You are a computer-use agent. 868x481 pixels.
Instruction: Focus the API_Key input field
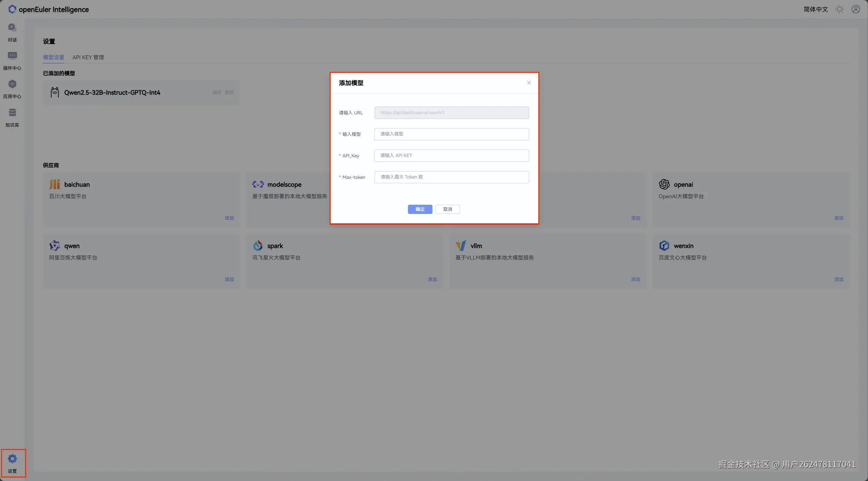[x=451, y=156]
